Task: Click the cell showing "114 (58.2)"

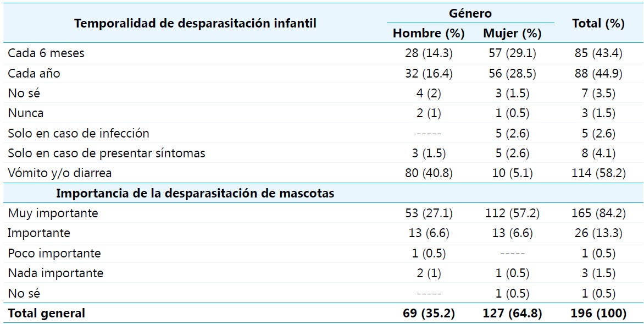Action: pos(598,173)
